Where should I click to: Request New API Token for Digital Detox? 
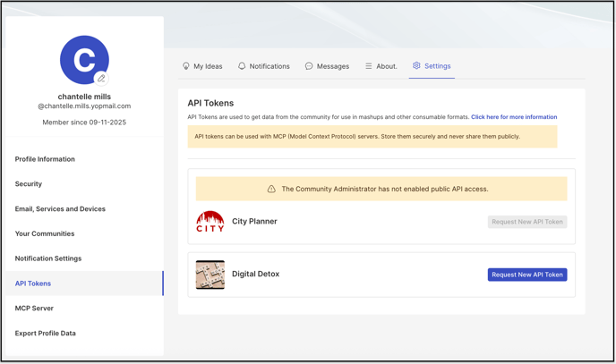527,275
